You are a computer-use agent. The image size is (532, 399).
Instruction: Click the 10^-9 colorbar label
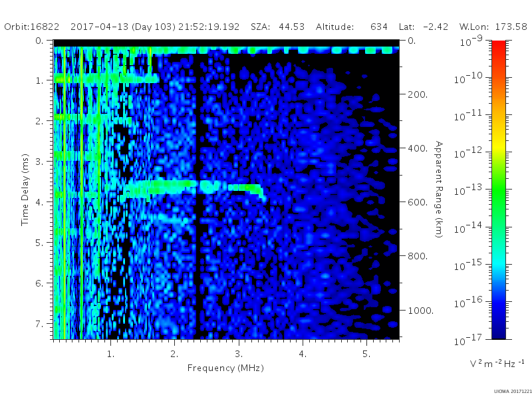coord(471,41)
